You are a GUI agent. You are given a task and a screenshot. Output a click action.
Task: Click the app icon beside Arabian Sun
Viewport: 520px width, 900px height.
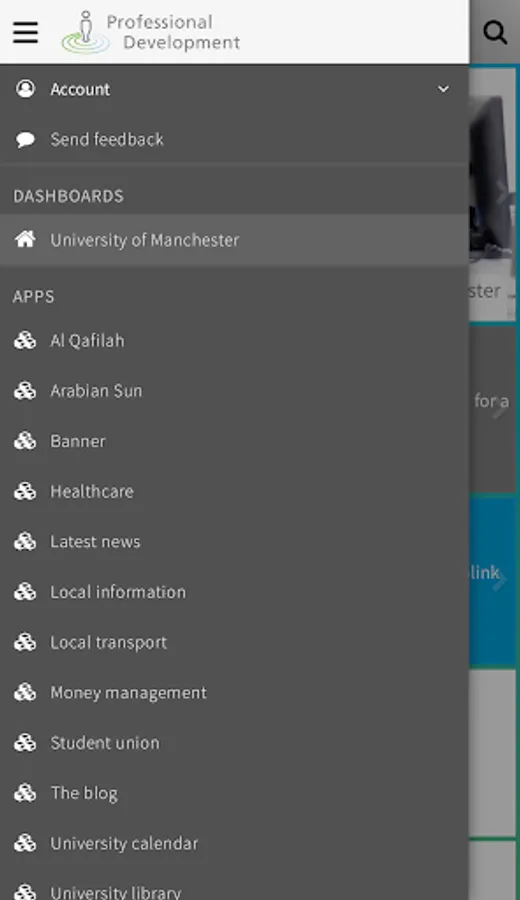coord(25,391)
